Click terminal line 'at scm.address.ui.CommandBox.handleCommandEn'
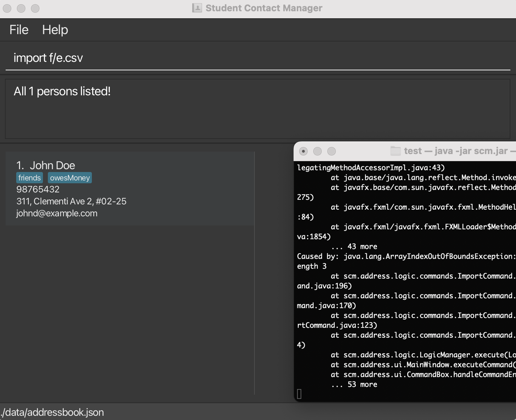The height and width of the screenshot is (420, 516). (423, 375)
